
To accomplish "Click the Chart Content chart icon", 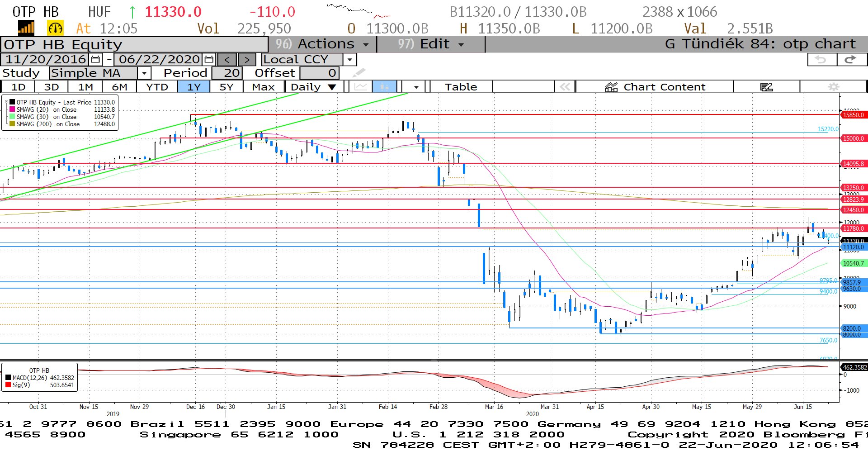I will coord(611,87).
